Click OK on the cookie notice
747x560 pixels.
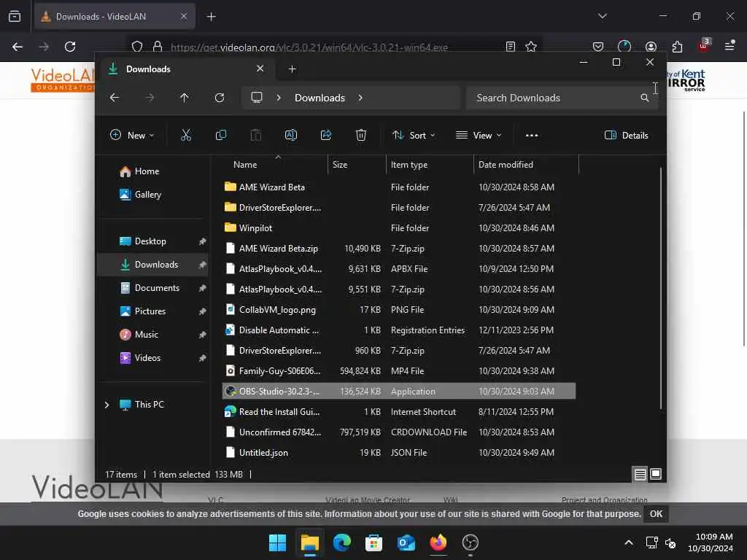click(x=656, y=514)
